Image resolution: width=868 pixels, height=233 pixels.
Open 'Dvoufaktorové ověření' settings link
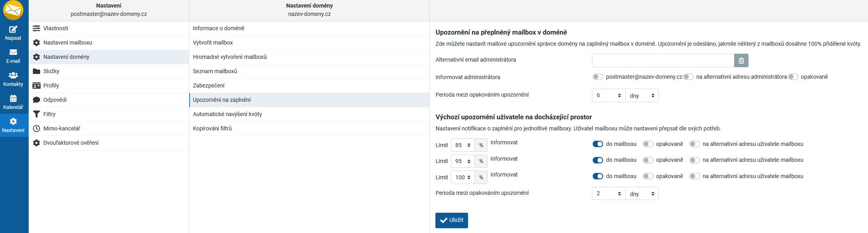click(x=71, y=143)
